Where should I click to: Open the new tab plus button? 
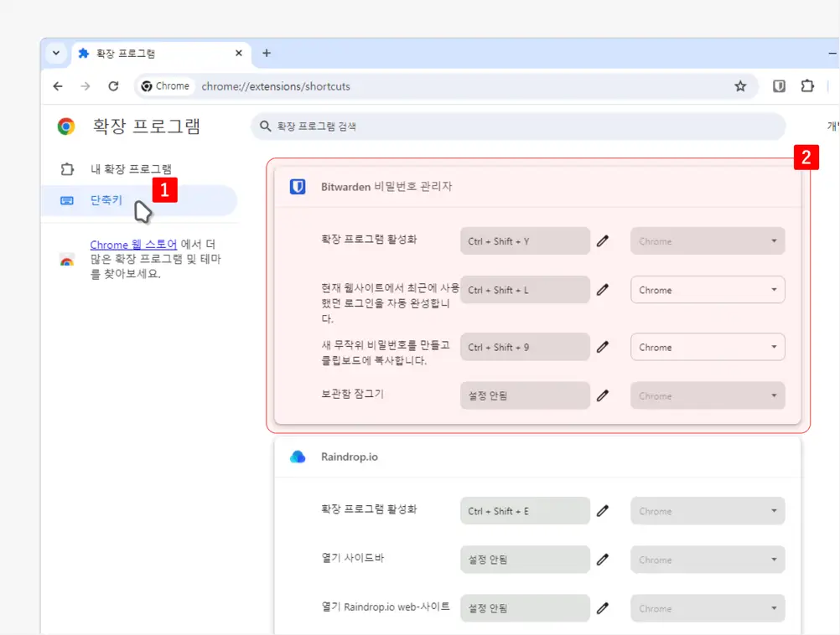[267, 54]
